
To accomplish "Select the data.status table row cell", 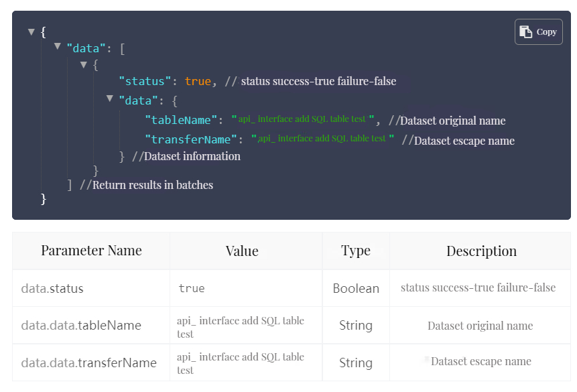I will [52, 289].
